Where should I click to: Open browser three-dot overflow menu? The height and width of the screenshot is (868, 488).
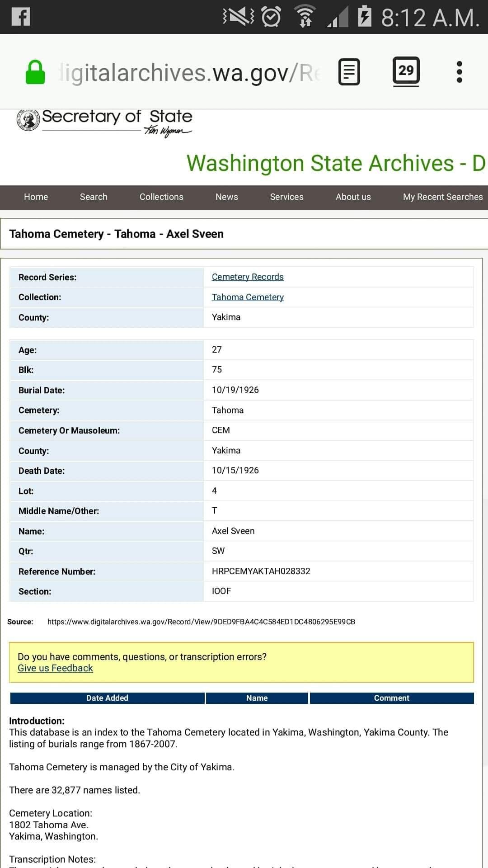point(459,72)
